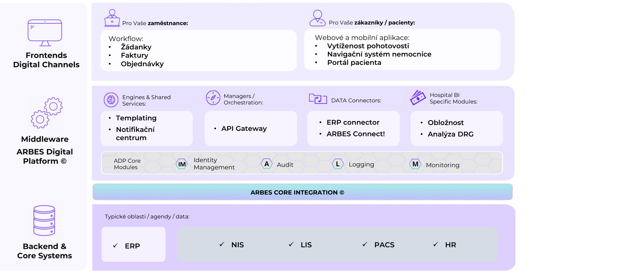Click the Logging label
This screenshot has height=274, width=644.
pyautogui.click(x=361, y=164)
